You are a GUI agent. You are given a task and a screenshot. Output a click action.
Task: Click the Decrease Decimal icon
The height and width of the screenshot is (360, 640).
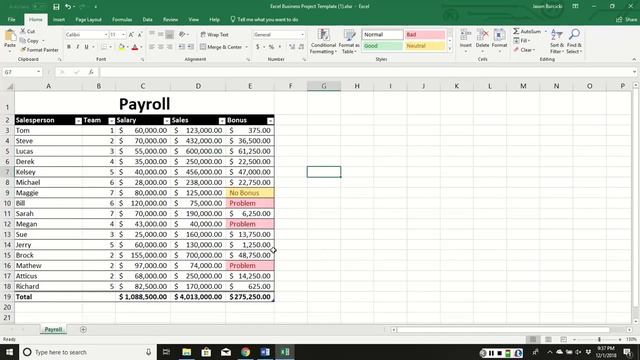coord(301,47)
